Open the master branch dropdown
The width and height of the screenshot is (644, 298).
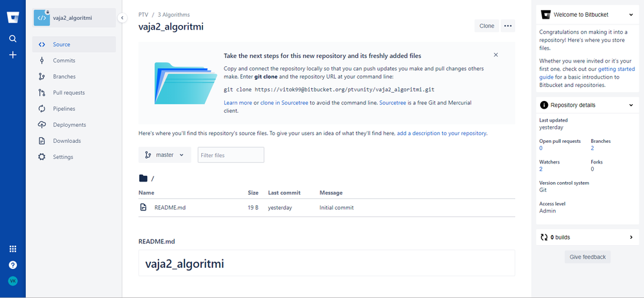pos(164,155)
